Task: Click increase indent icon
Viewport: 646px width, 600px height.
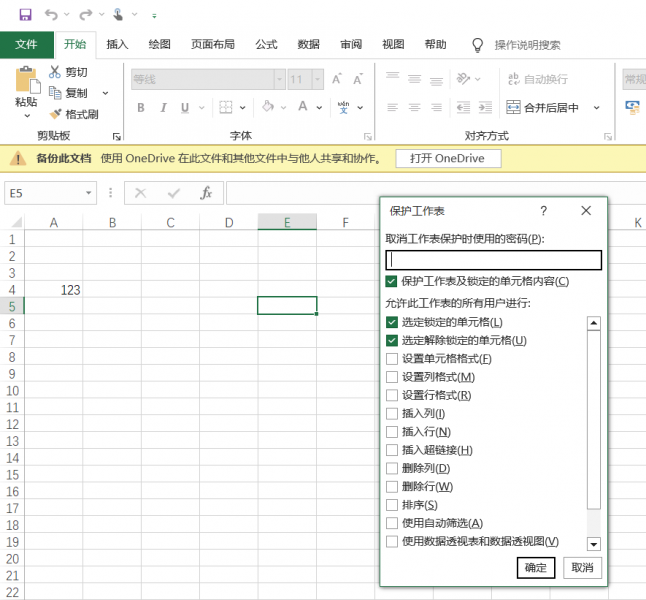Action: coord(485,108)
